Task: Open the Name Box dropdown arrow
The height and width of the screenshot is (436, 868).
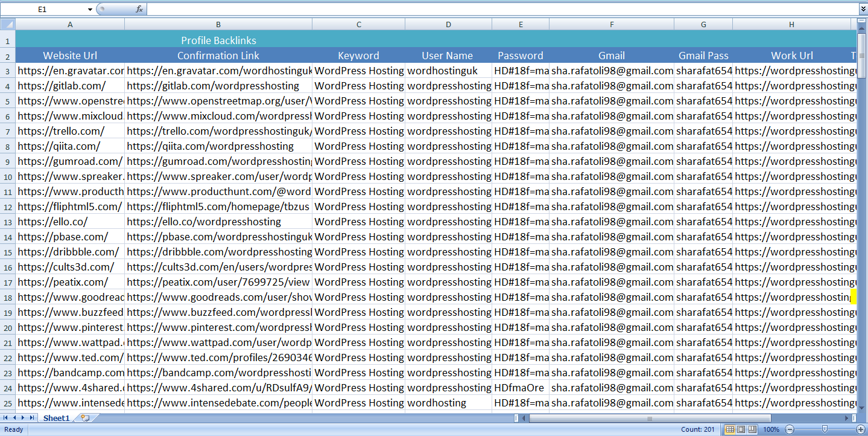Action: pyautogui.click(x=90, y=10)
